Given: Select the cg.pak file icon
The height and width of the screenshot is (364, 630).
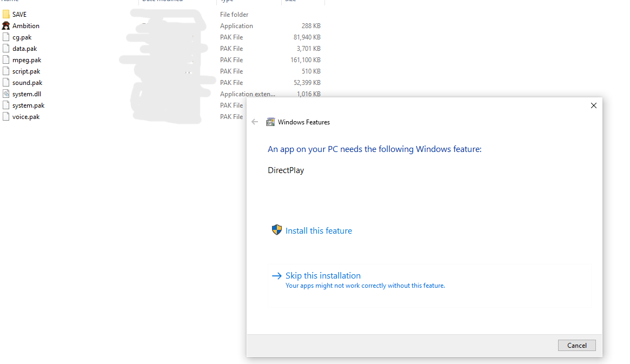Looking at the screenshot, I should pyautogui.click(x=6, y=37).
